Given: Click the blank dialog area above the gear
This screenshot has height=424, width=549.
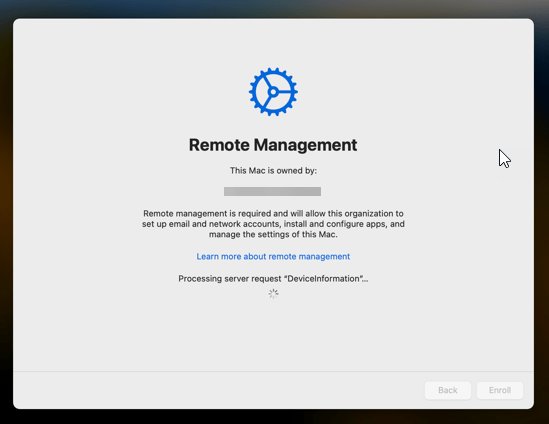Looking at the screenshot, I should click(x=273, y=42).
